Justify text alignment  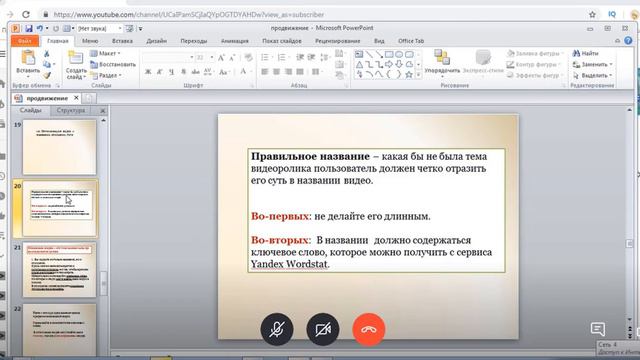pyautogui.click(x=300, y=72)
